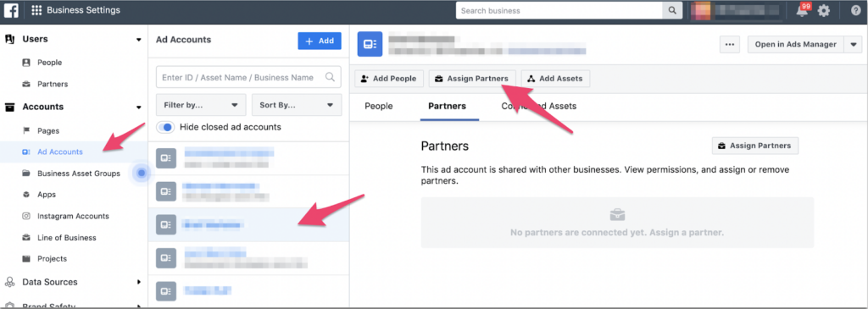
Task: Open notifications bell icon
Action: (802, 10)
